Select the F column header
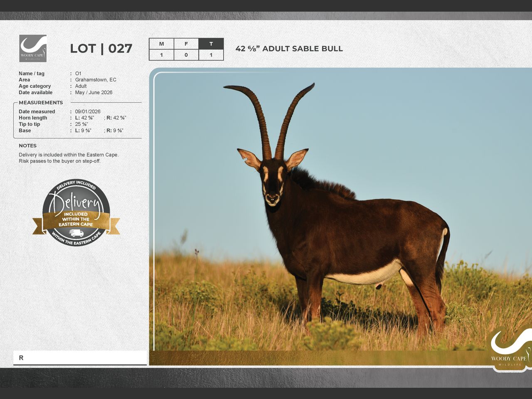The image size is (532, 399). (x=186, y=44)
